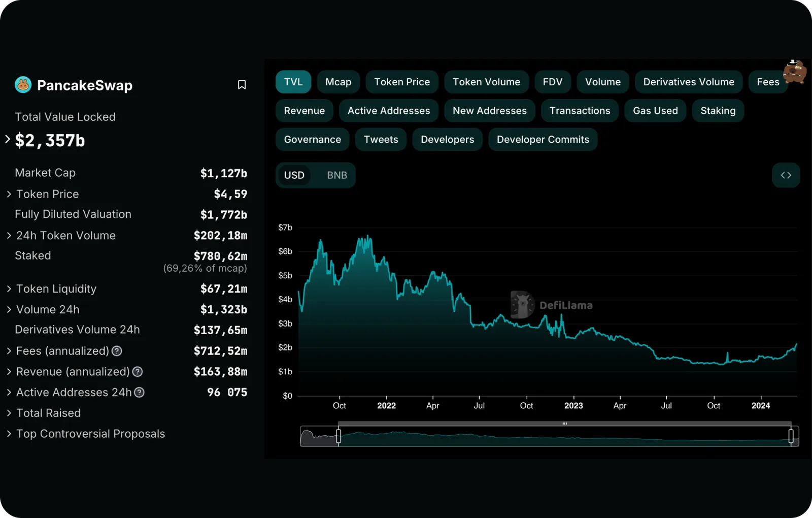This screenshot has height=518, width=812.
Task: Toggle the Token Price chart metric
Action: (402, 82)
